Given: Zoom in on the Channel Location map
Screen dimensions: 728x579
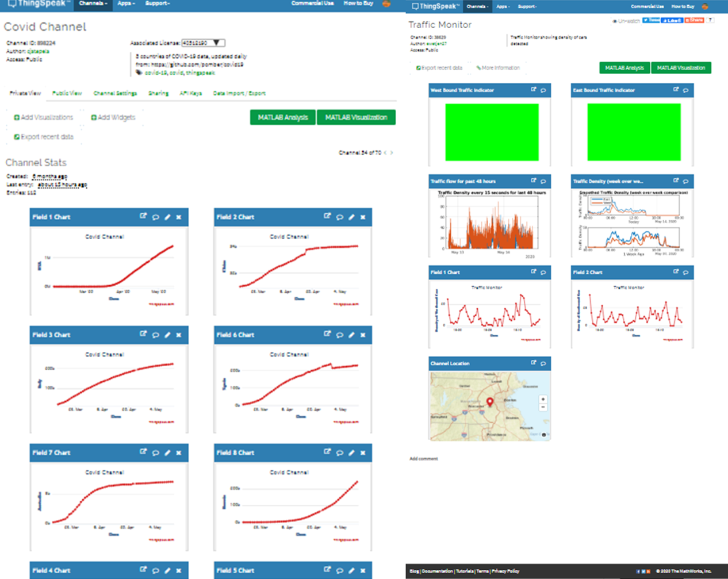Looking at the screenshot, I should (543, 398).
